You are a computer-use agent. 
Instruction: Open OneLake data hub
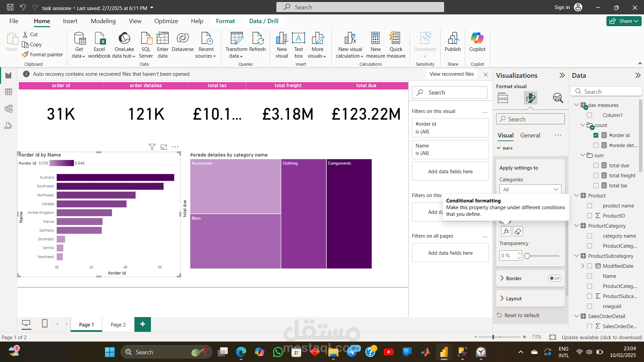[124, 45]
